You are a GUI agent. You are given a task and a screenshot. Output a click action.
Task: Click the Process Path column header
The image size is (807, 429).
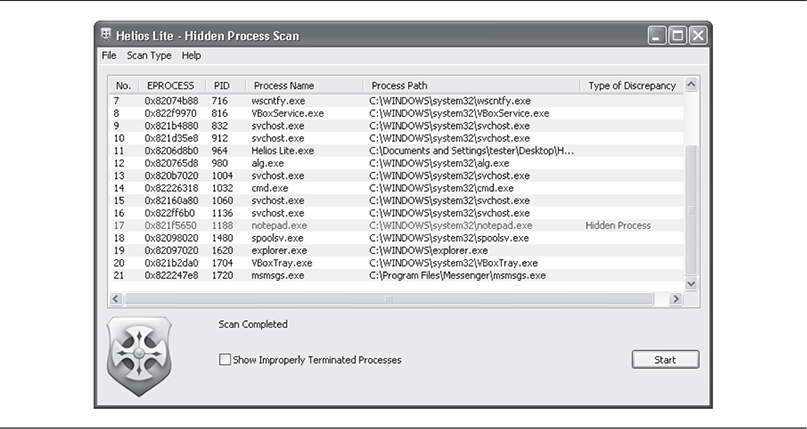pos(400,86)
